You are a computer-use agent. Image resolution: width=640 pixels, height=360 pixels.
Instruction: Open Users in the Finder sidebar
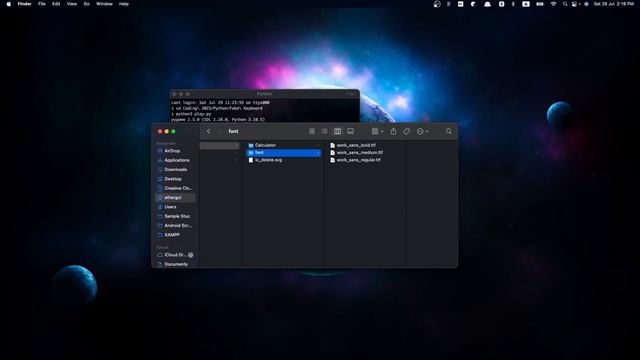tap(167, 207)
